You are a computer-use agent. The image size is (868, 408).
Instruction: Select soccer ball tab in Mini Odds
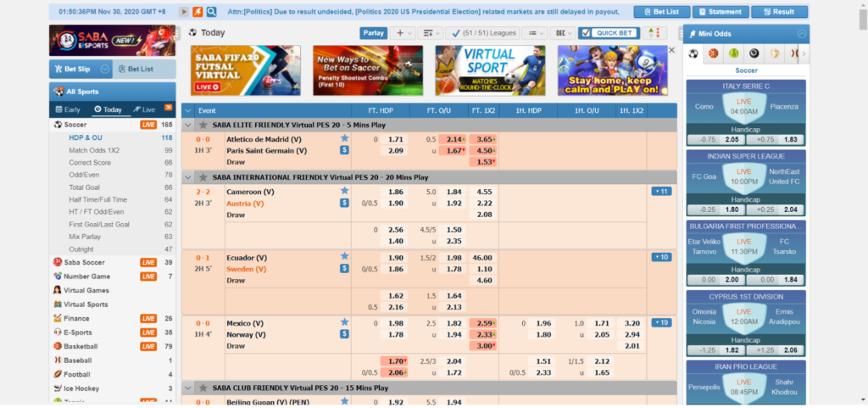(x=693, y=53)
